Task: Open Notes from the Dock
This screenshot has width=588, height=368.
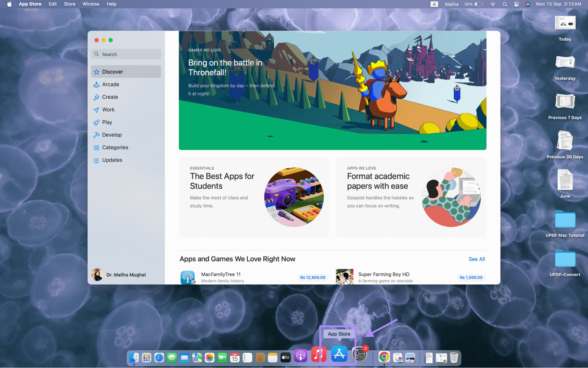Action: pyautogui.click(x=273, y=357)
